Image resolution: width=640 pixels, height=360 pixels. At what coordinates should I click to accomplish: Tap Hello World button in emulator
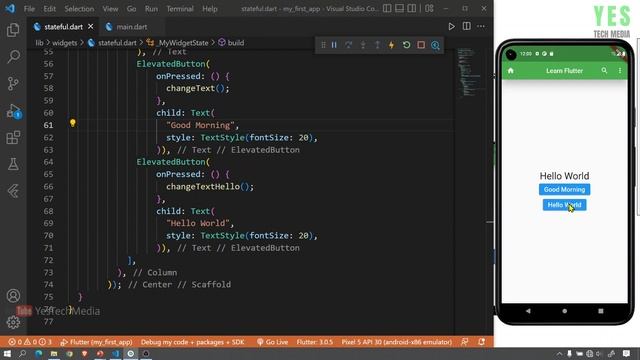tap(564, 205)
